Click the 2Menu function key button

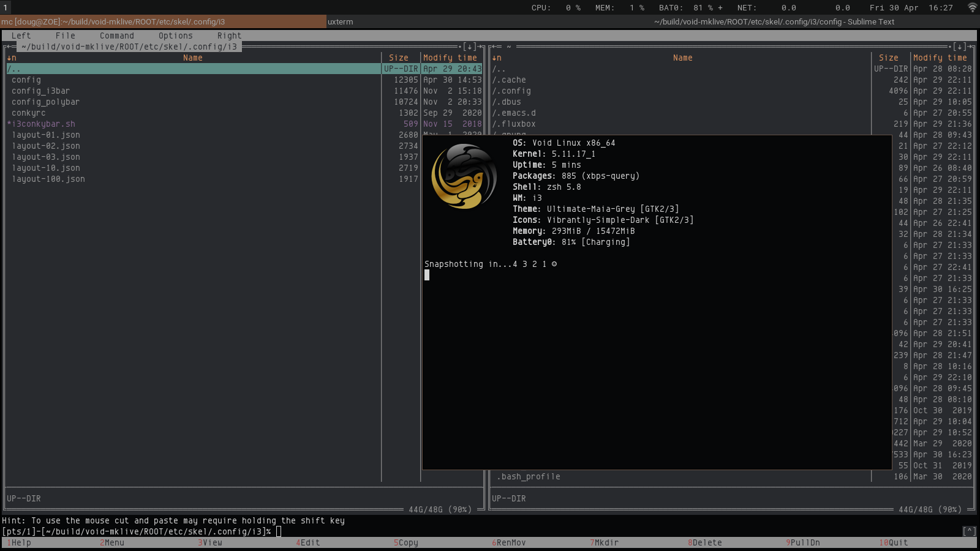111,542
